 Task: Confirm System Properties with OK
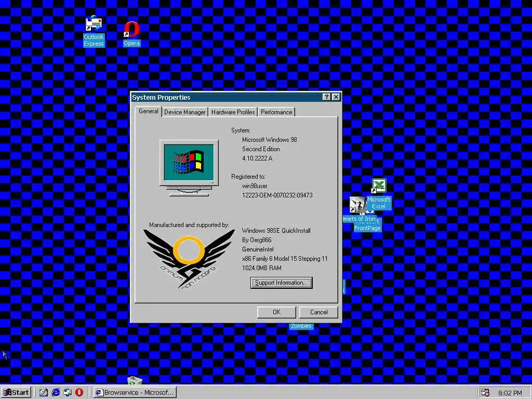tap(276, 312)
